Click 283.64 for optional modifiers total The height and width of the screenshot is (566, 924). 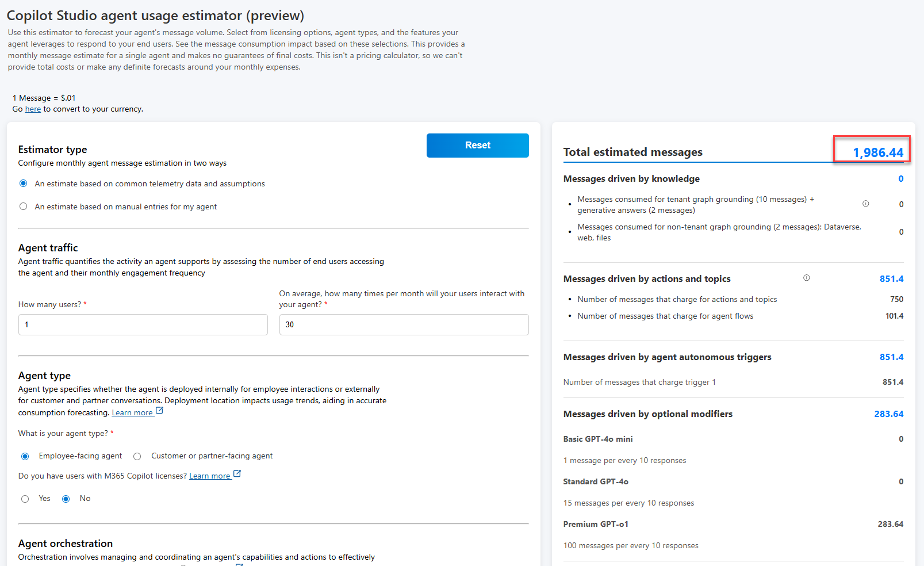(x=889, y=414)
